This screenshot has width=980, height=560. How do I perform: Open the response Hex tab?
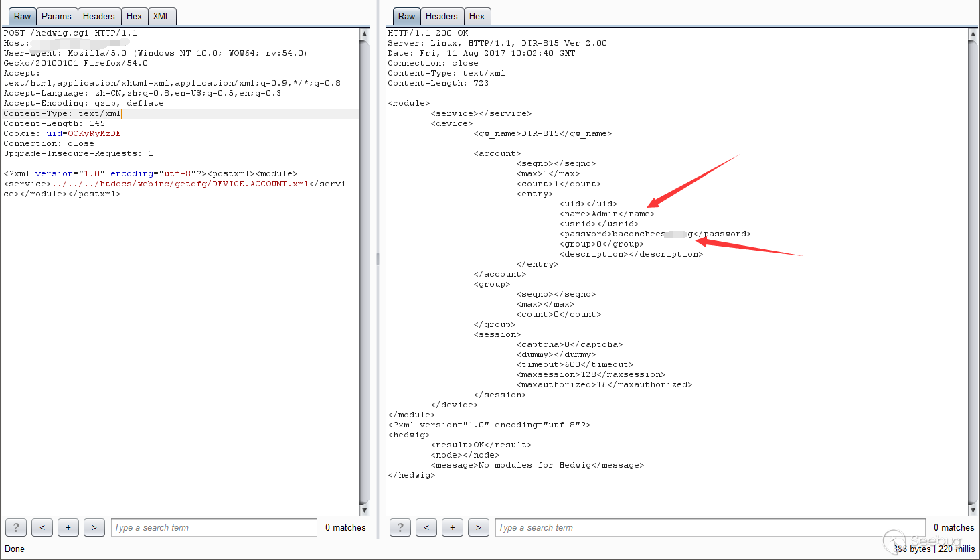[x=477, y=16]
